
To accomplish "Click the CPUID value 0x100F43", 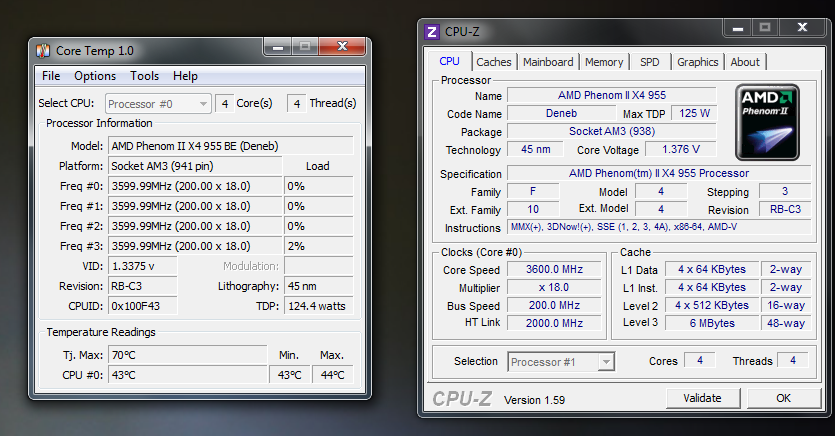I will tap(143, 306).
